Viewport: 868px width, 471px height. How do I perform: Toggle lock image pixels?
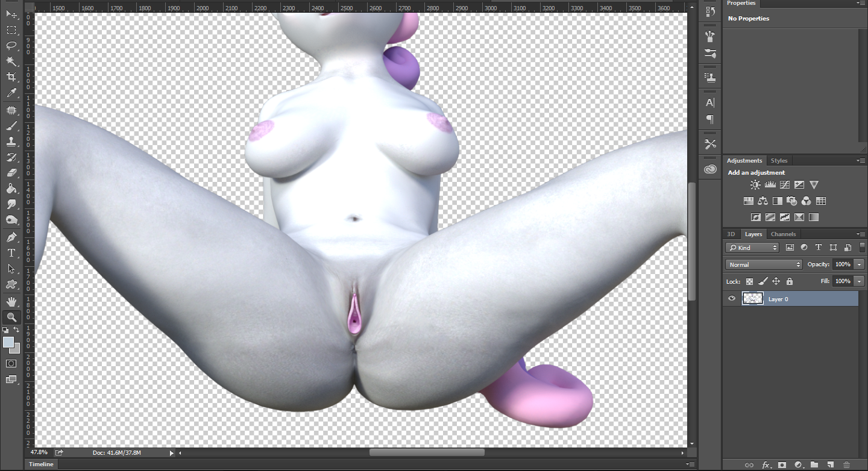point(763,281)
